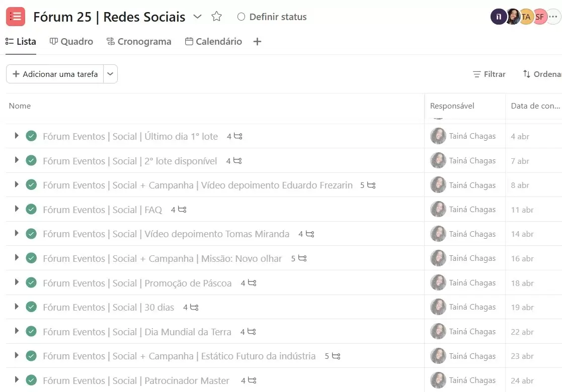The image size is (562, 392).
Task: Click the plus icon to add view tab
Action: tap(257, 42)
